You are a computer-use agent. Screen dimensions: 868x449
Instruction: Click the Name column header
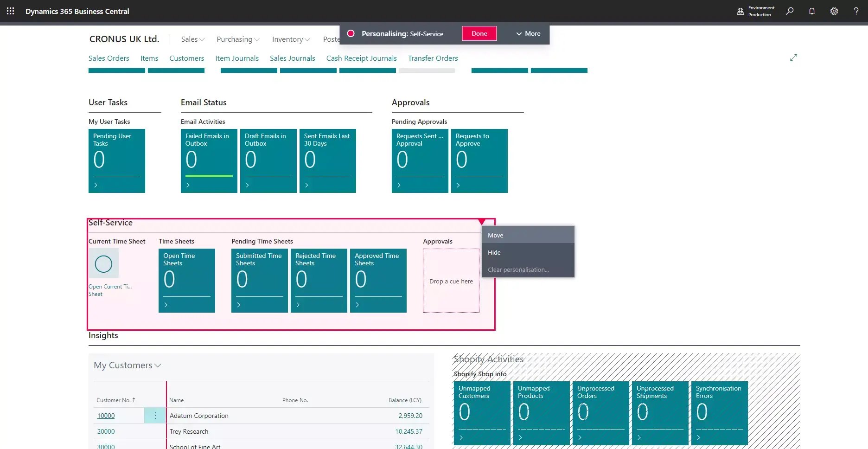(x=176, y=400)
